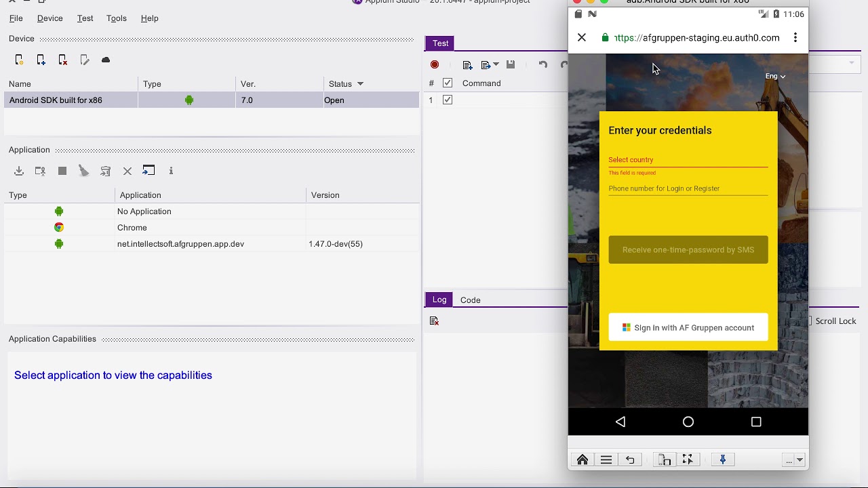Click the rotate device orientation icon

[x=665, y=460]
